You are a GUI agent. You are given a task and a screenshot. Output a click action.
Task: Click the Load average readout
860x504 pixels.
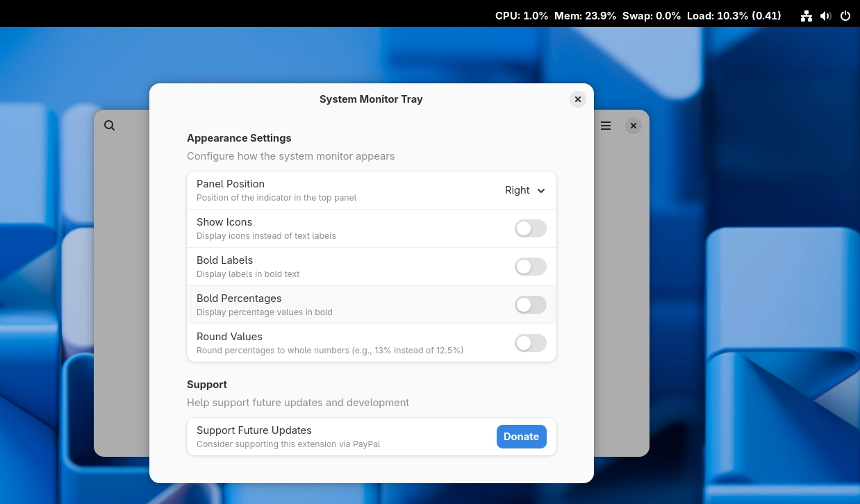[734, 15]
